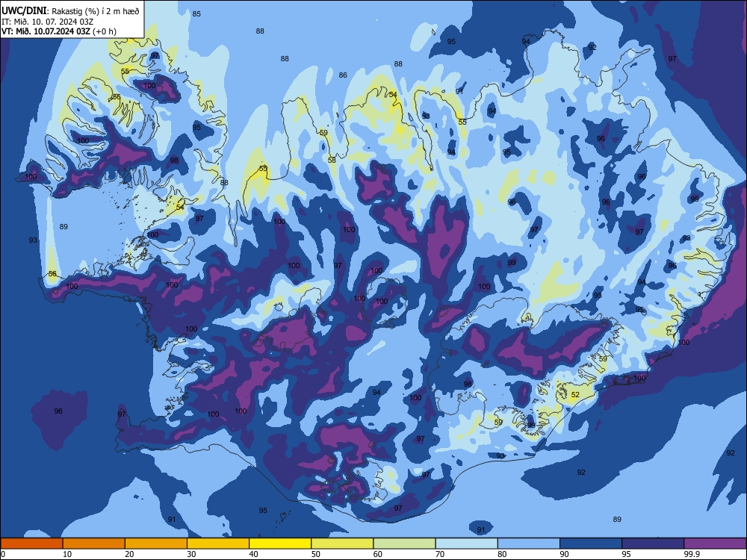This screenshot has height=560, width=747.
Task: Click the 30–40 amber legend swatch
Action: point(218,544)
